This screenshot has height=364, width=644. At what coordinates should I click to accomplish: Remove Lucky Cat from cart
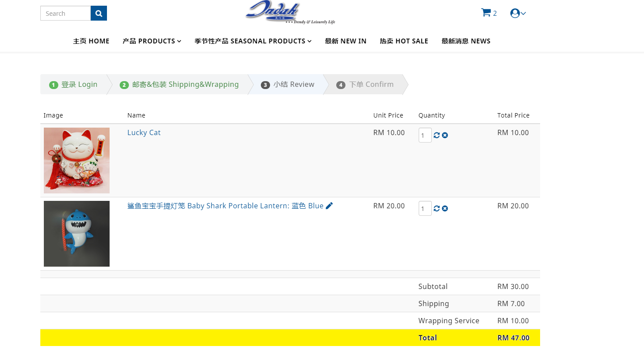click(445, 135)
